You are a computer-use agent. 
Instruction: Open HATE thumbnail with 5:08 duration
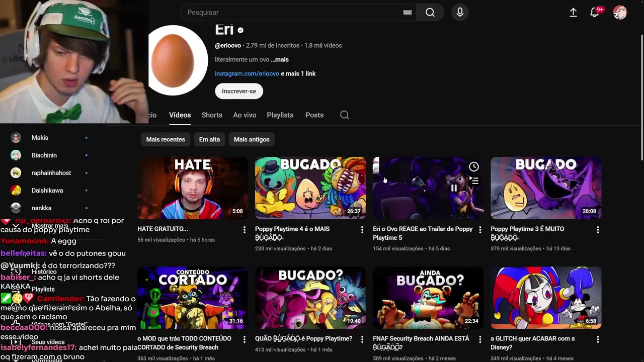tap(192, 188)
